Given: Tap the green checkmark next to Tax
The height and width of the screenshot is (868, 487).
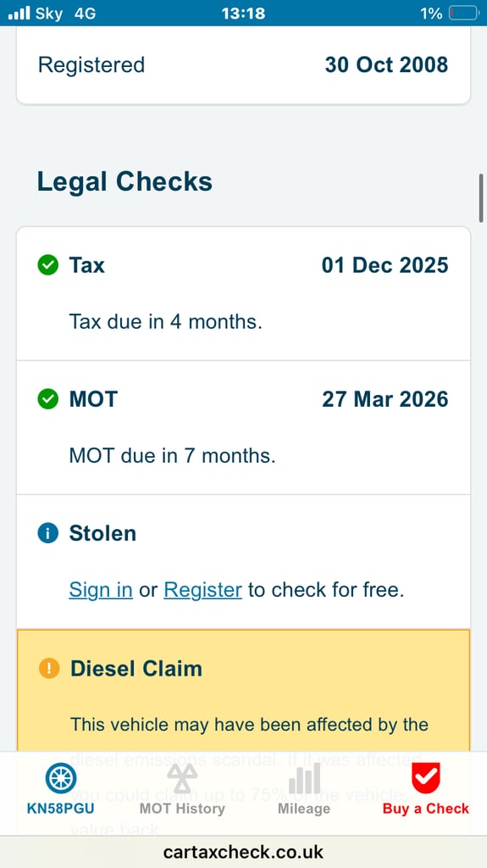Looking at the screenshot, I should point(48,265).
